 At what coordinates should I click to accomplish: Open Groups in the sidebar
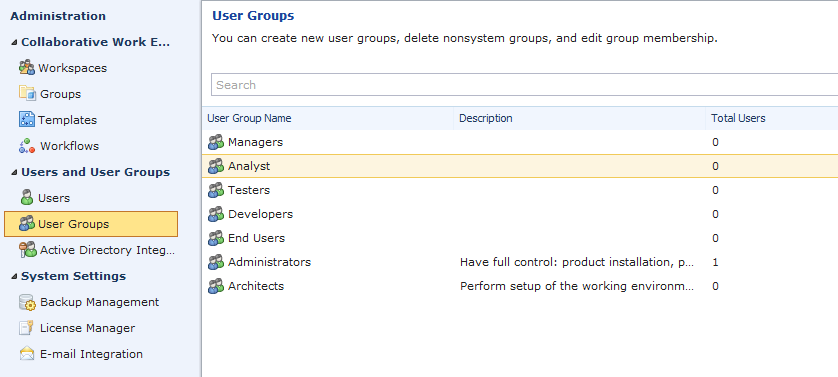60,94
